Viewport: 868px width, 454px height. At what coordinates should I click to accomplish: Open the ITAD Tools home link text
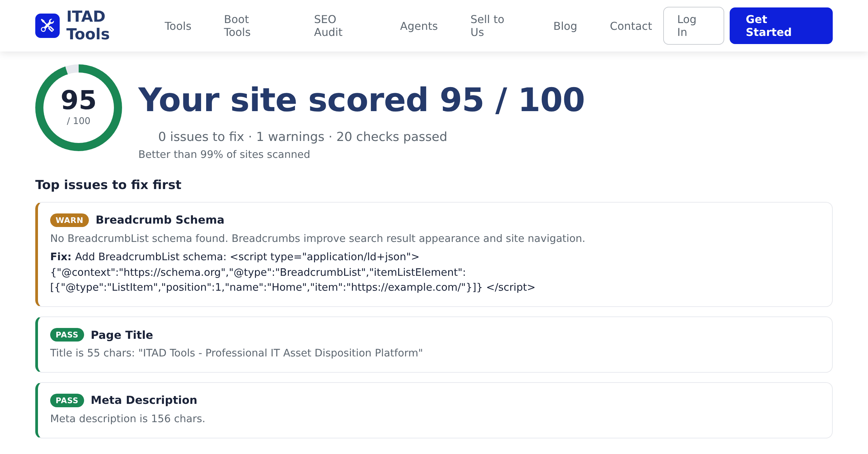pyautogui.click(x=88, y=25)
